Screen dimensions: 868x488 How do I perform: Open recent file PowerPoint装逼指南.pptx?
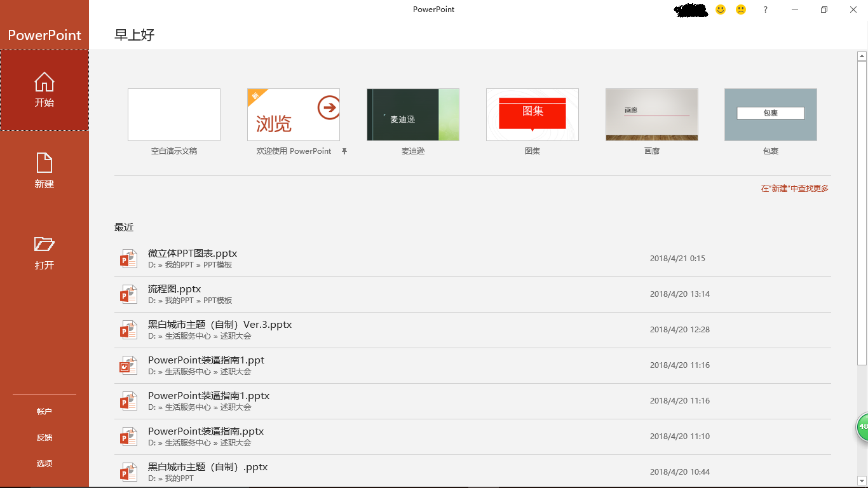(x=473, y=437)
